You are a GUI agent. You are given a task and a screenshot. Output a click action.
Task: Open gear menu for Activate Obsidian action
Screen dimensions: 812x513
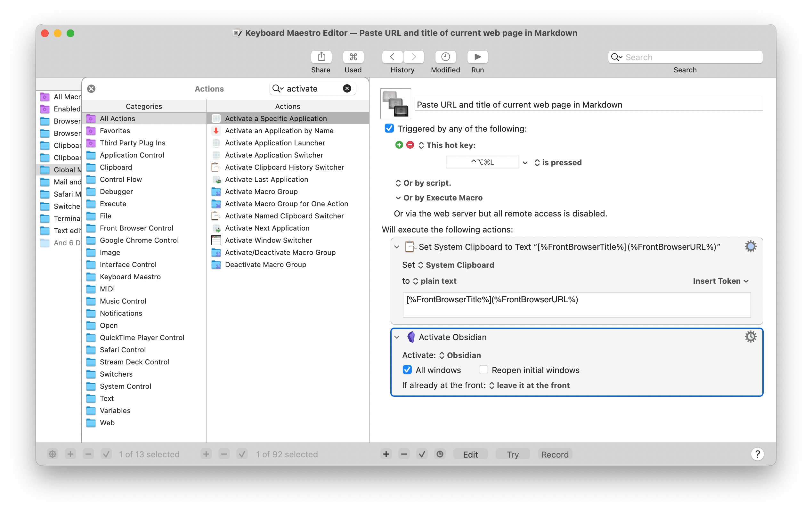750,337
